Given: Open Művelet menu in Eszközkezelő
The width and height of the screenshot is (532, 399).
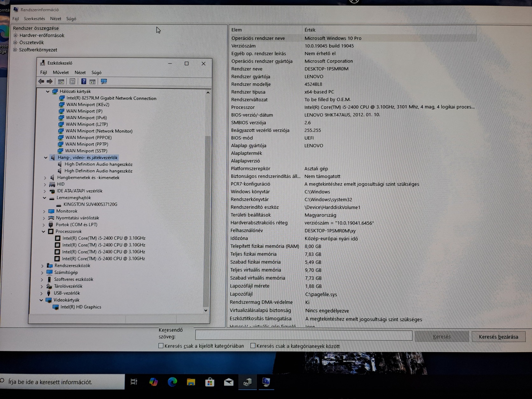Looking at the screenshot, I should (61, 73).
